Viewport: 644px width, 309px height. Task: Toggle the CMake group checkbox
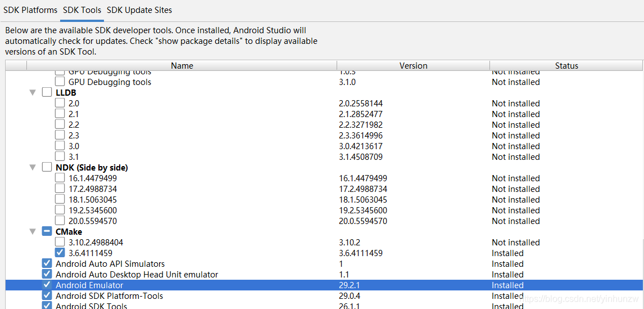[x=47, y=232]
